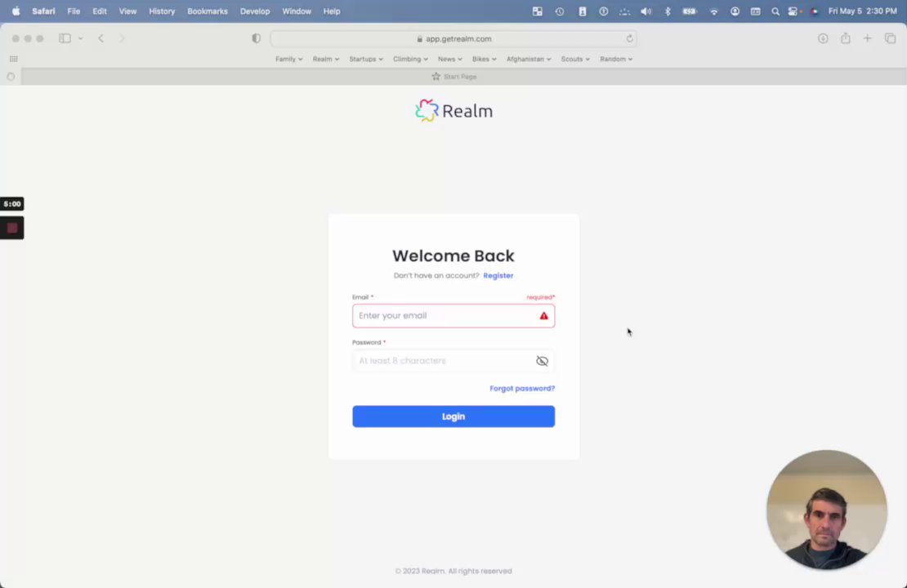Click the Bluetooth icon in menu bar
This screenshot has width=907, height=588.
pyautogui.click(x=668, y=11)
